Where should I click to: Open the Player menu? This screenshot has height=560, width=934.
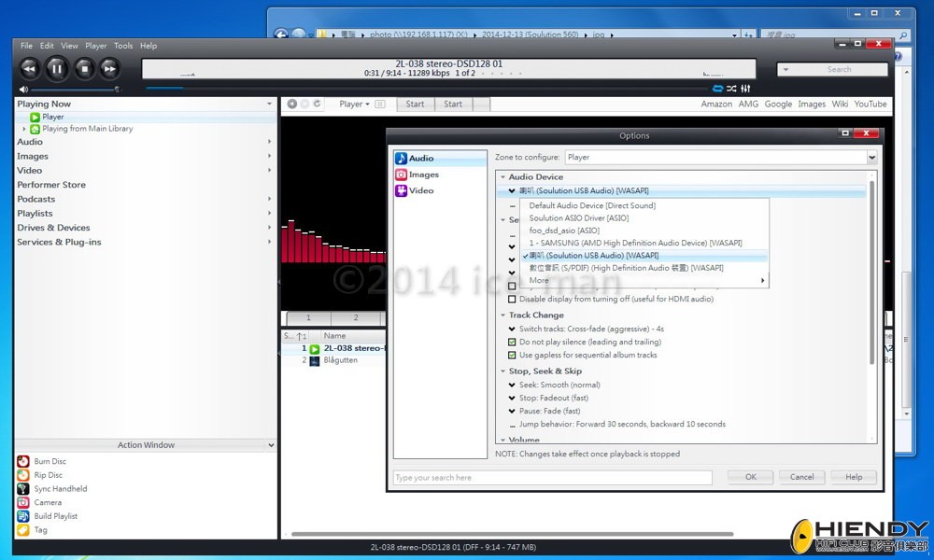(95, 46)
